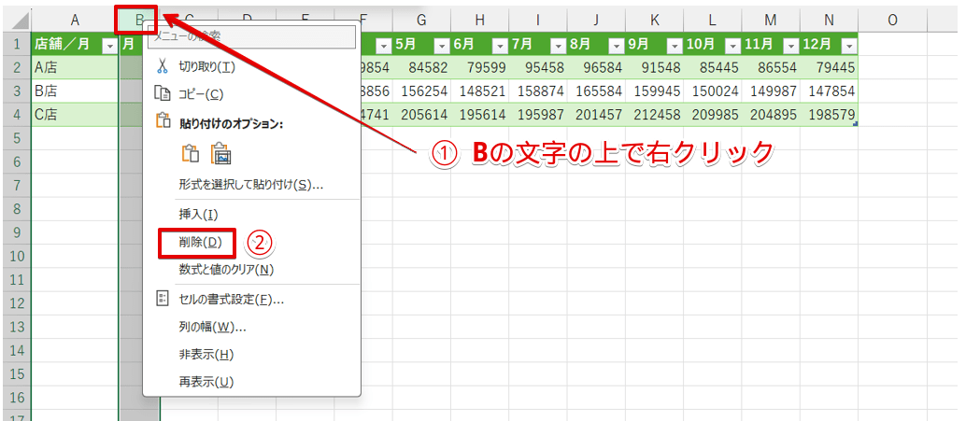This screenshot has width=980, height=421.
Task: Open filter dropdown for 6月 column
Action: [499, 46]
